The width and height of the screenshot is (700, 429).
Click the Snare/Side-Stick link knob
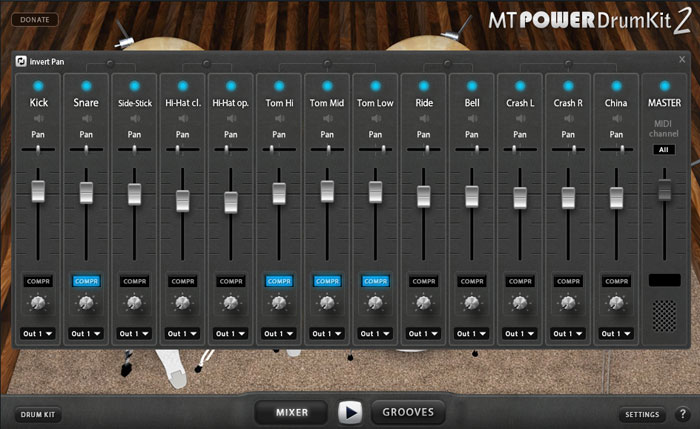pyautogui.click(x=110, y=63)
